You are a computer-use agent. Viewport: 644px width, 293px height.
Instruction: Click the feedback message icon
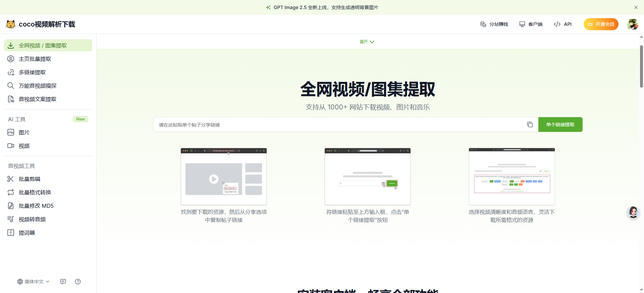pos(63,282)
